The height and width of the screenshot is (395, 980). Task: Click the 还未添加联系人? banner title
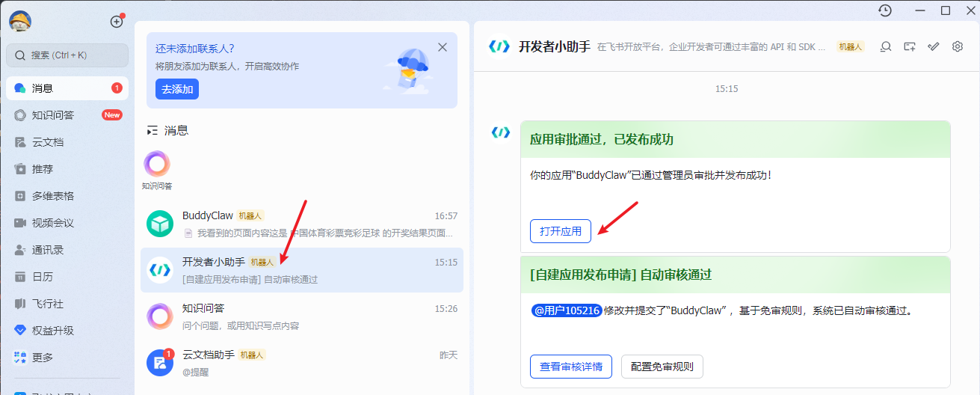point(194,49)
